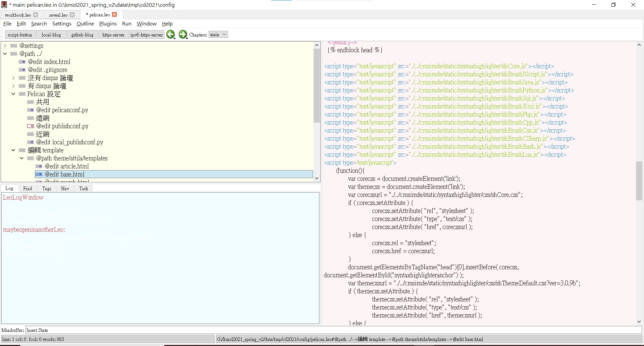The width and height of the screenshot is (644, 346).
Task: Expand the 沒有 disqus 論壇 node
Action: (13, 78)
